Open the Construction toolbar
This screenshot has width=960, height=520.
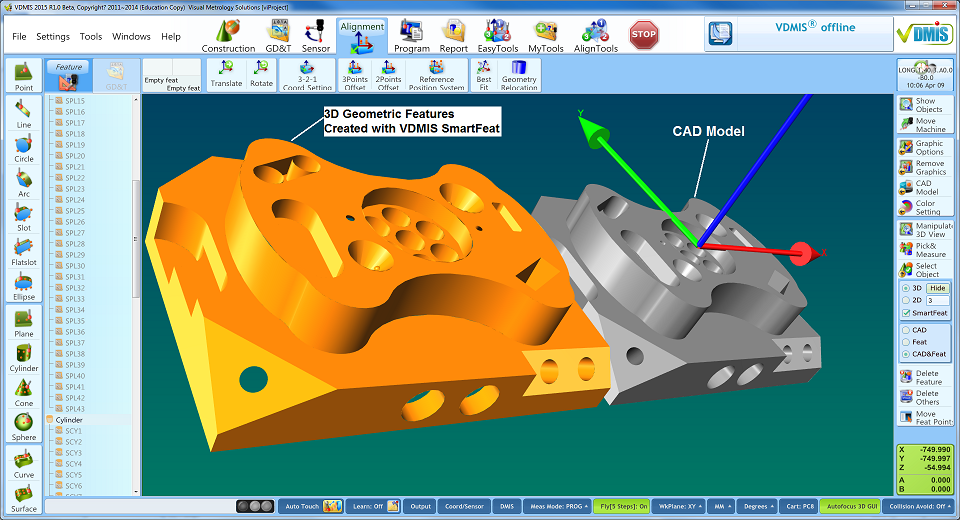[x=228, y=36]
